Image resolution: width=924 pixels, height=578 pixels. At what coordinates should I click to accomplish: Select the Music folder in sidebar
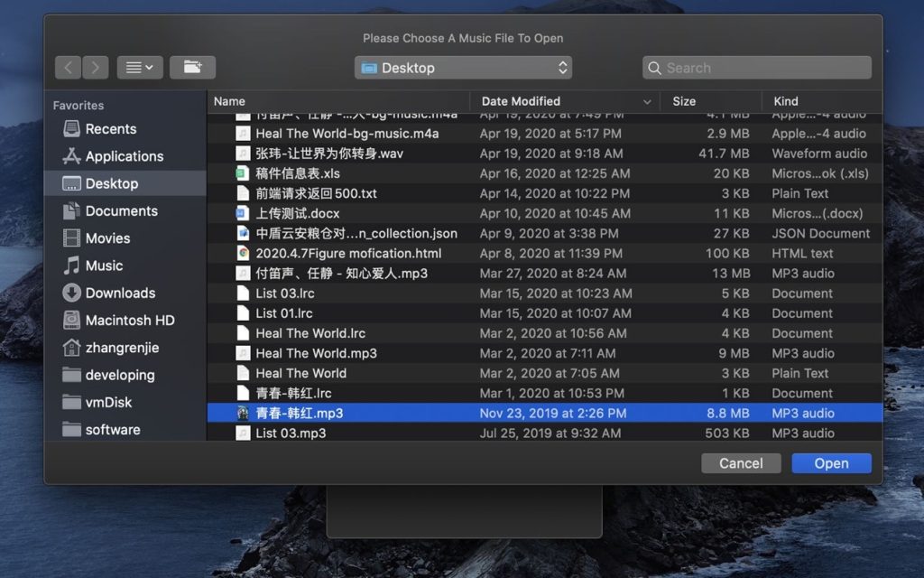pyautogui.click(x=103, y=266)
